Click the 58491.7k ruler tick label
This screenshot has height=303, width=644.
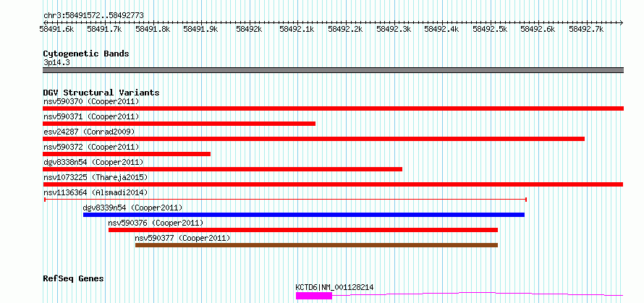pos(105,29)
